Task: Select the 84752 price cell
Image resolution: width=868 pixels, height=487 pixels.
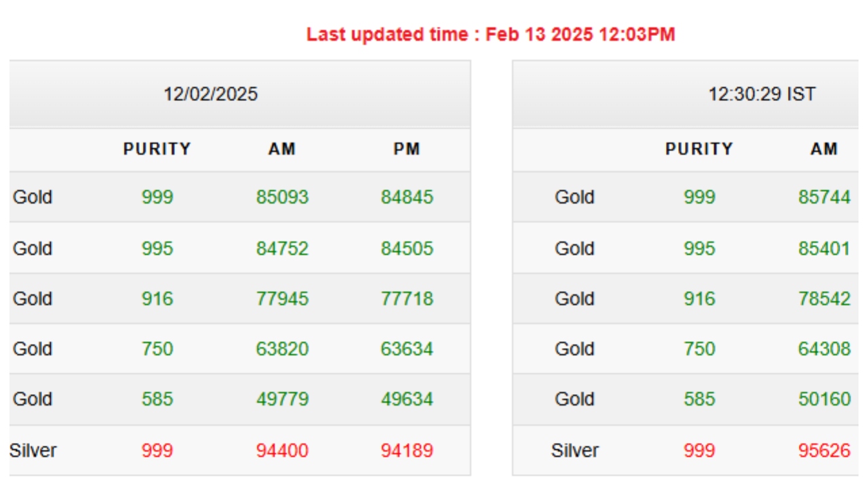Action: pyautogui.click(x=282, y=249)
